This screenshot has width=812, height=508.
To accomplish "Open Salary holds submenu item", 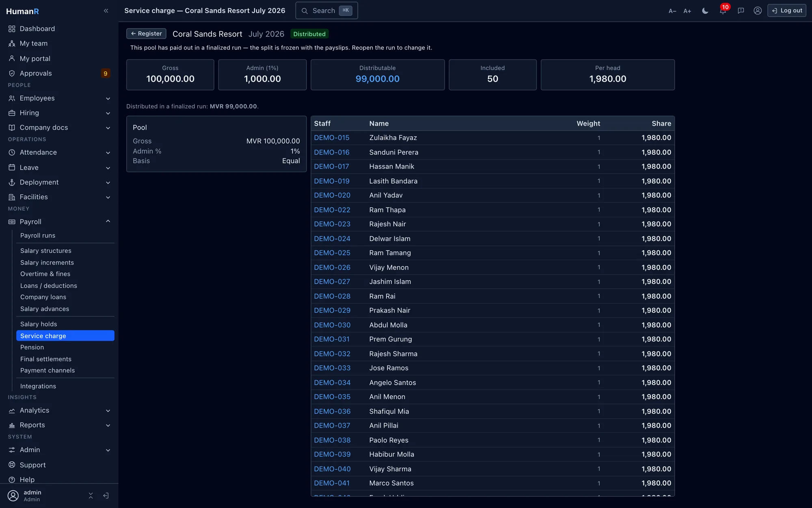I will click(65, 324).
